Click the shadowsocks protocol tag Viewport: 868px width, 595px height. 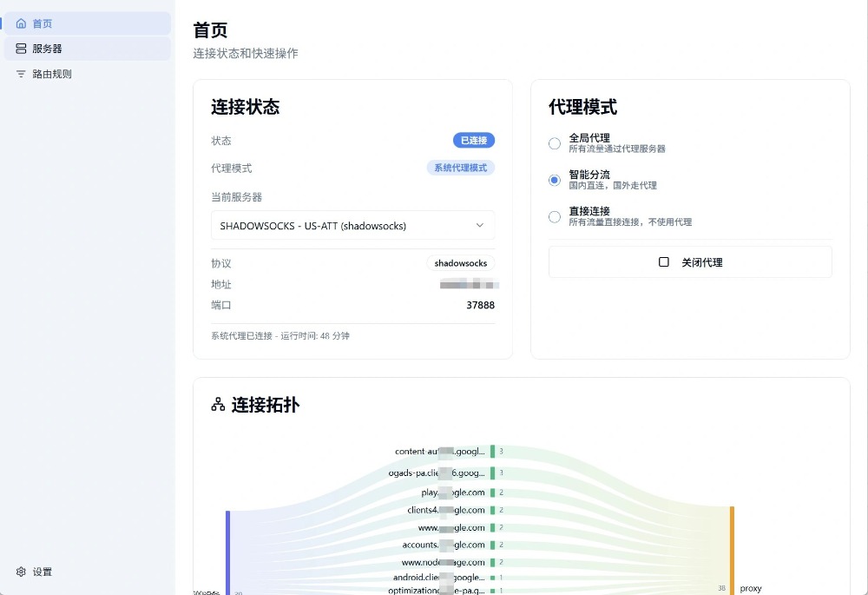point(461,263)
